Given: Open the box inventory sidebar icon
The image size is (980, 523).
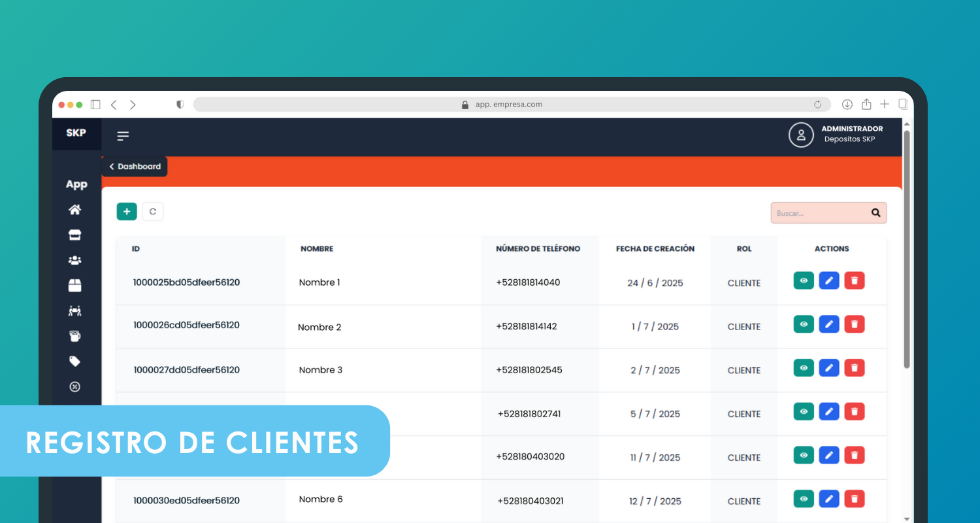Looking at the screenshot, I should (x=75, y=286).
